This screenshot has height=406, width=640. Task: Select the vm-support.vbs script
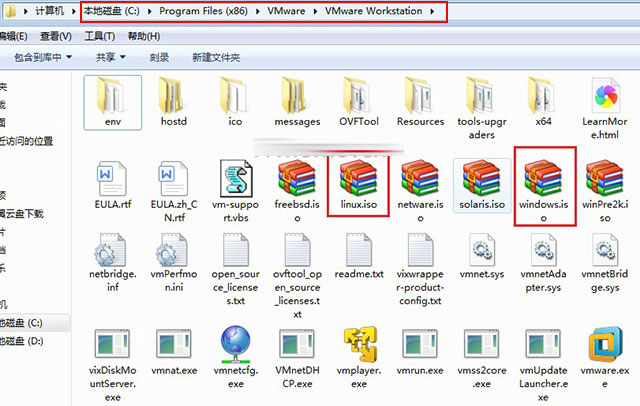click(236, 192)
